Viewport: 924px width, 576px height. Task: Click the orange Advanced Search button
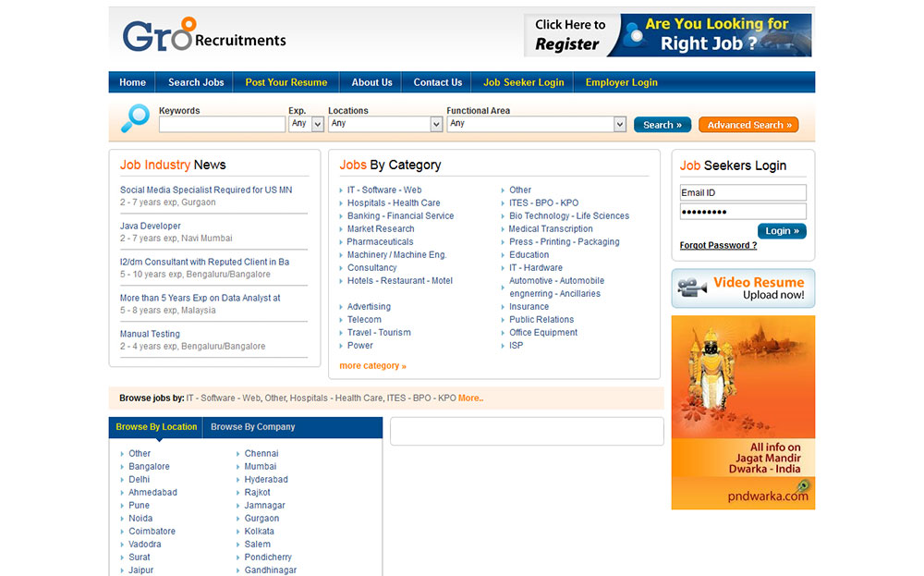coord(748,125)
